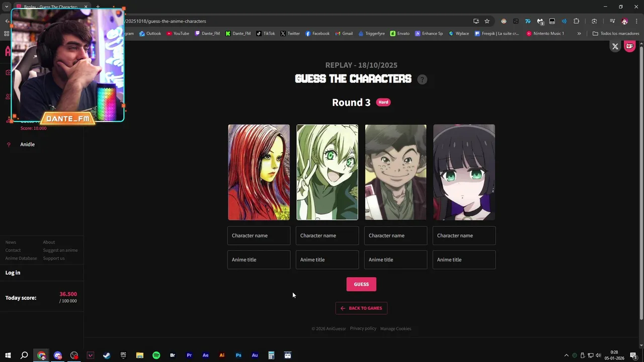Viewport: 644px width, 362px height.
Task: Click the fourth card's Anime title field
Action: click(x=464, y=259)
